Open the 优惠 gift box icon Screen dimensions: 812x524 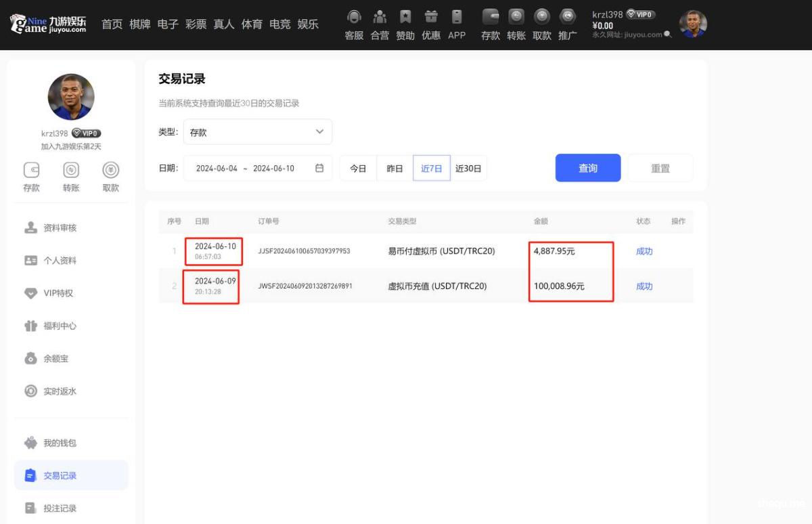[431, 17]
